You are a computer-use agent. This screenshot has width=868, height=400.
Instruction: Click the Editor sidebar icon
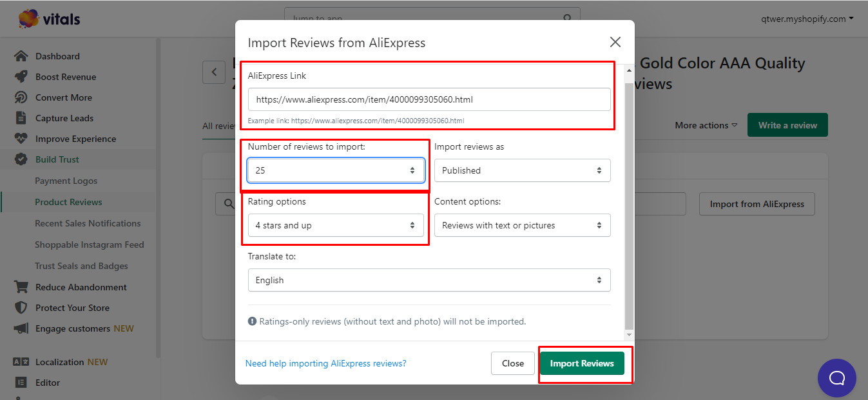(x=21, y=383)
